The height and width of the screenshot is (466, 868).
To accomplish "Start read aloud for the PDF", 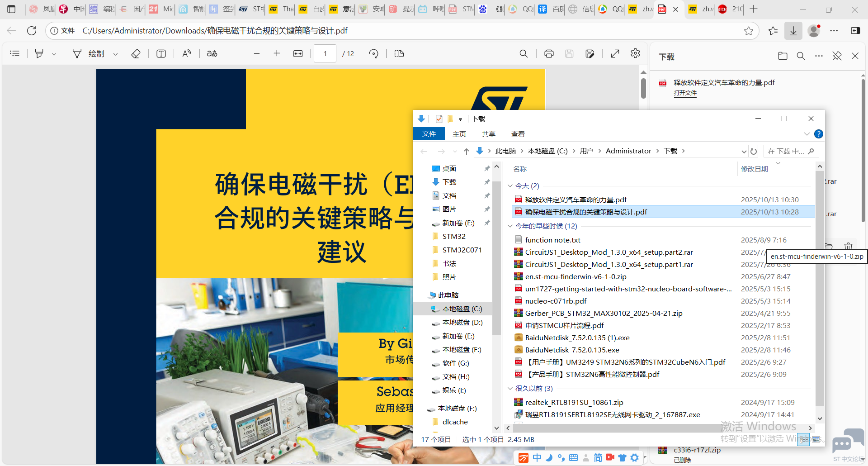I will coord(187,53).
